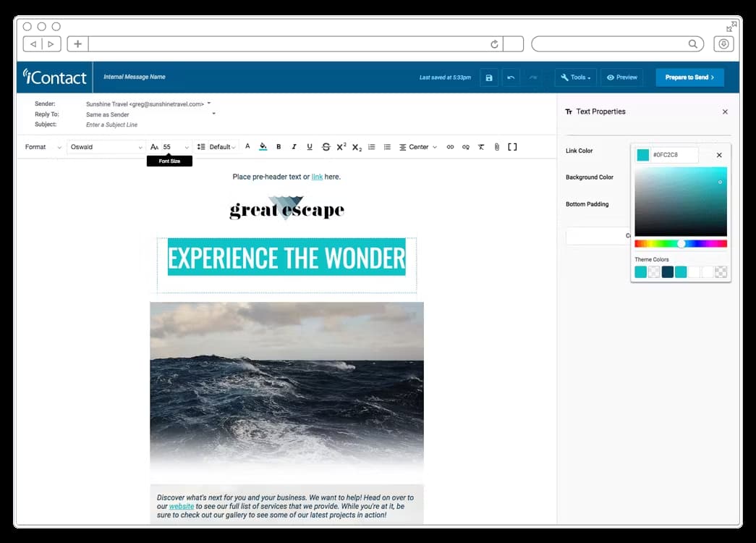The width and height of the screenshot is (756, 543).
Task: Attach a file with paperclip icon
Action: tap(496, 147)
